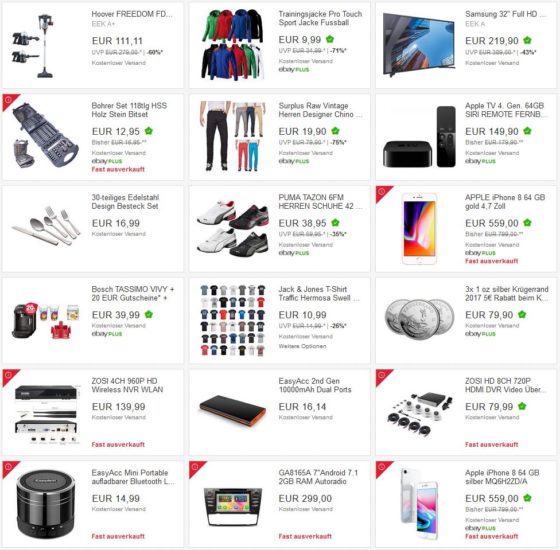Open the Hoover FREEDOM vacuum listing title
This screenshot has width=560, height=550.
132,14
